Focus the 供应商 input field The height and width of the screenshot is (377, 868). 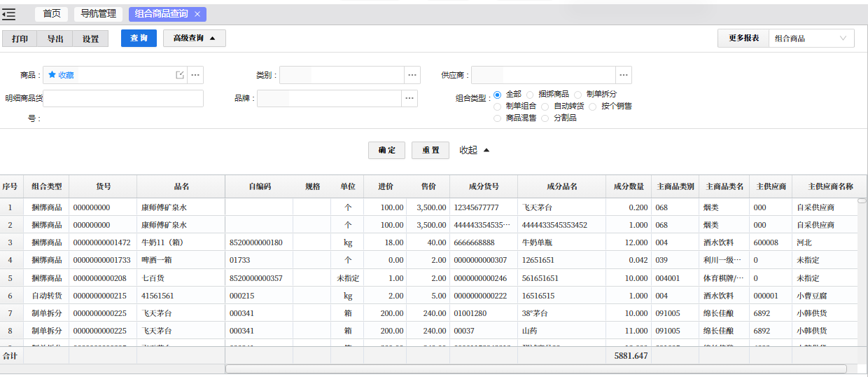(543, 75)
